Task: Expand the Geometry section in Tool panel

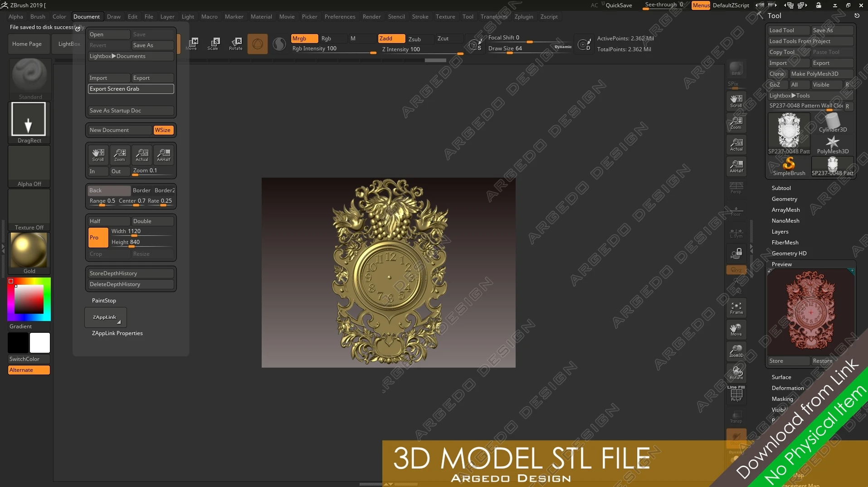Action: tap(784, 199)
